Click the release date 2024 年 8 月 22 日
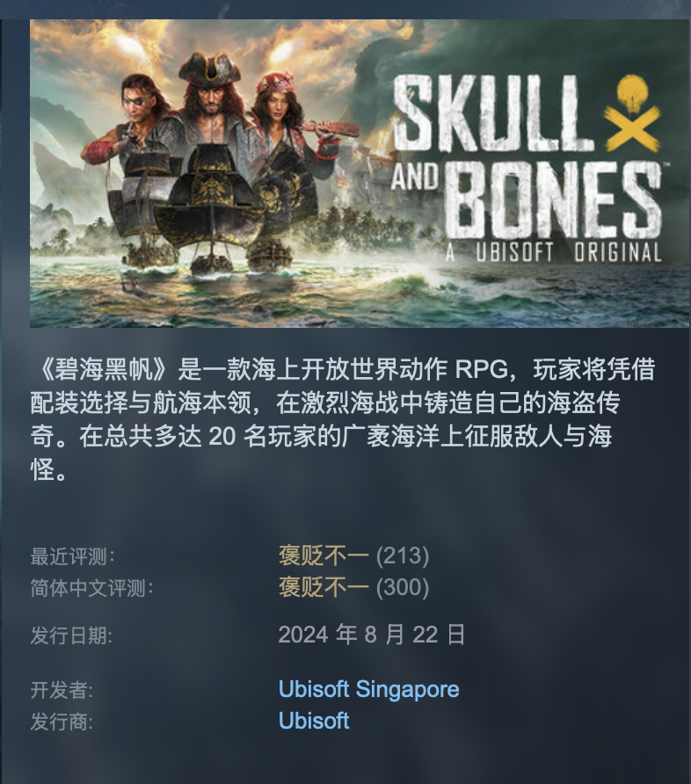The image size is (691, 784). [x=372, y=635]
